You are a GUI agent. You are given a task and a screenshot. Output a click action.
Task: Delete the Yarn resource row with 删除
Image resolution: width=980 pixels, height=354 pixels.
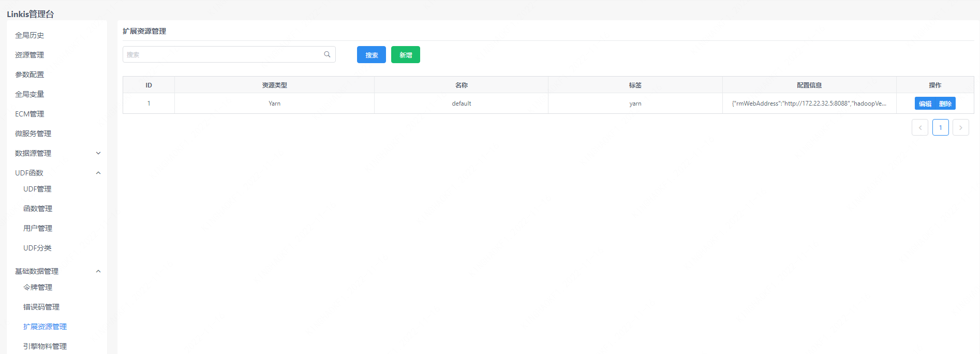click(x=945, y=104)
